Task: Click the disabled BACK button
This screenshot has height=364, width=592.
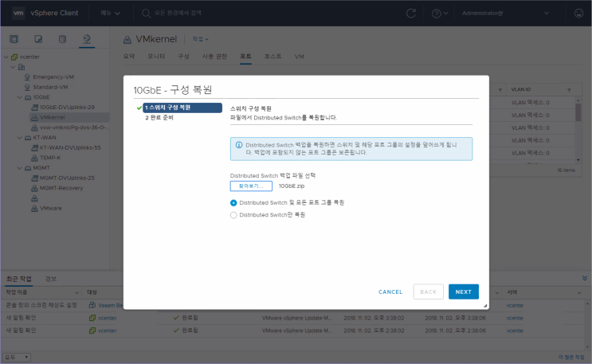Action: coord(428,292)
